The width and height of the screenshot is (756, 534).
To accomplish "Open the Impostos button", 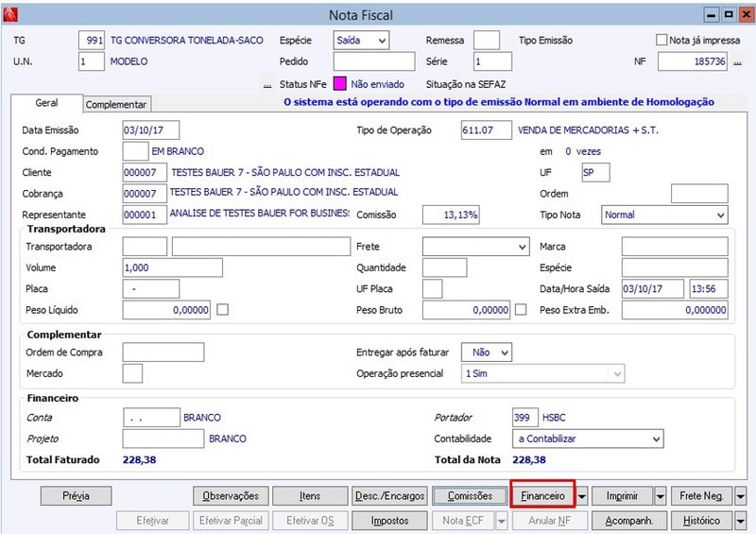I will point(389,521).
